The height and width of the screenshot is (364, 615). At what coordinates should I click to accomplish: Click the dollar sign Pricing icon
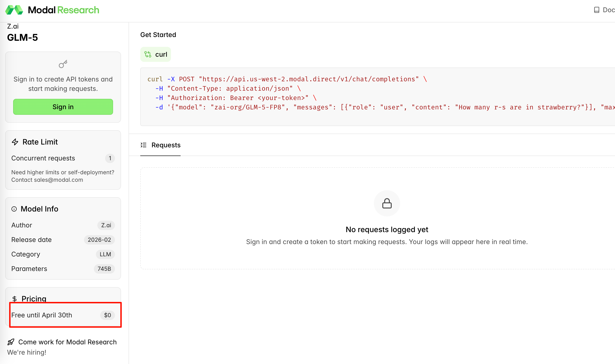[x=15, y=299]
